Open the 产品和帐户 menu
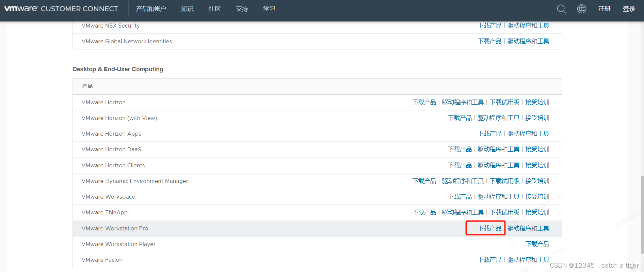Screen dimensions: 644x272 [x=151, y=9]
